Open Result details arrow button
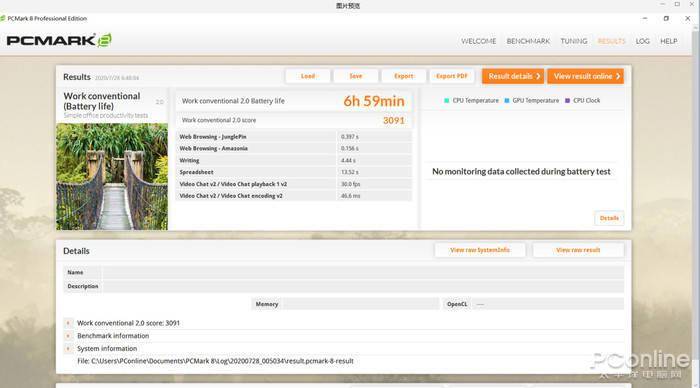Image resolution: width=700 pixels, height=388 pixels. click(513, 76)
